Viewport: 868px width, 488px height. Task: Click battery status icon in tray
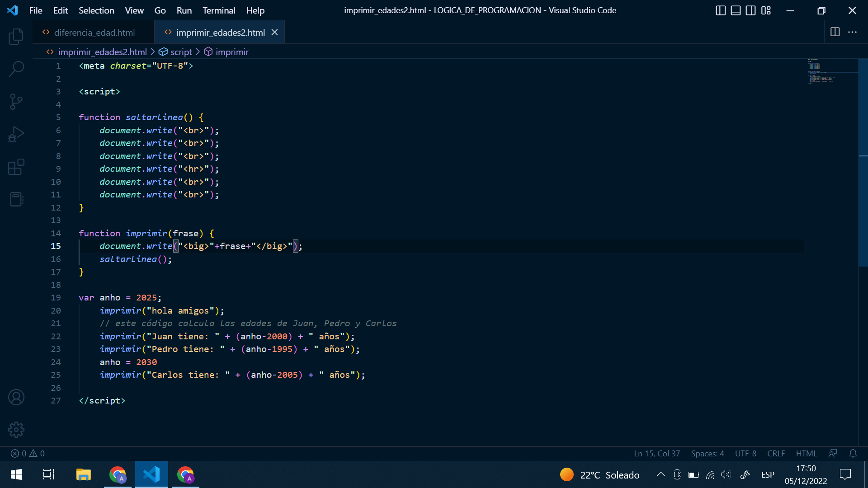(x=693, y=474)
